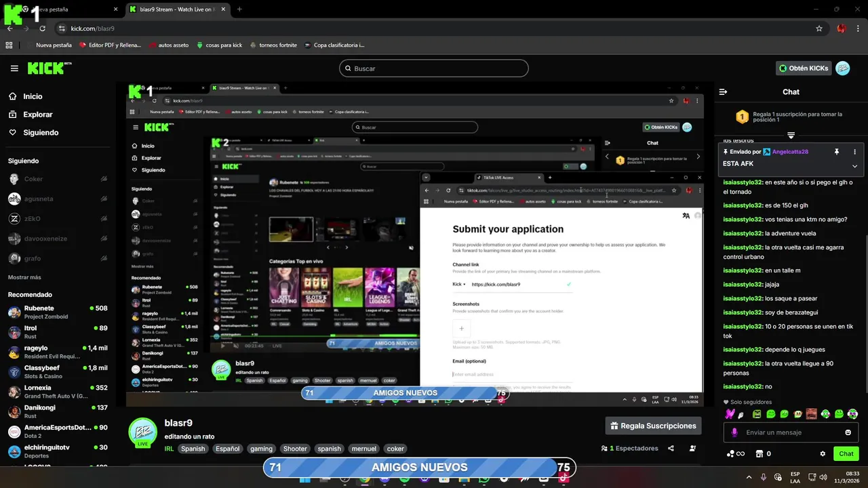Click blasr9 streamer avatar
The height and width of the screenshot is (488, 868).
143,432
